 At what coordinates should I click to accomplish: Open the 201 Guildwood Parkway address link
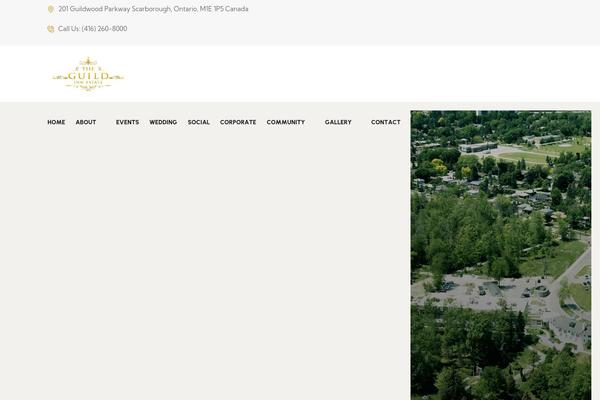[153, 9]
